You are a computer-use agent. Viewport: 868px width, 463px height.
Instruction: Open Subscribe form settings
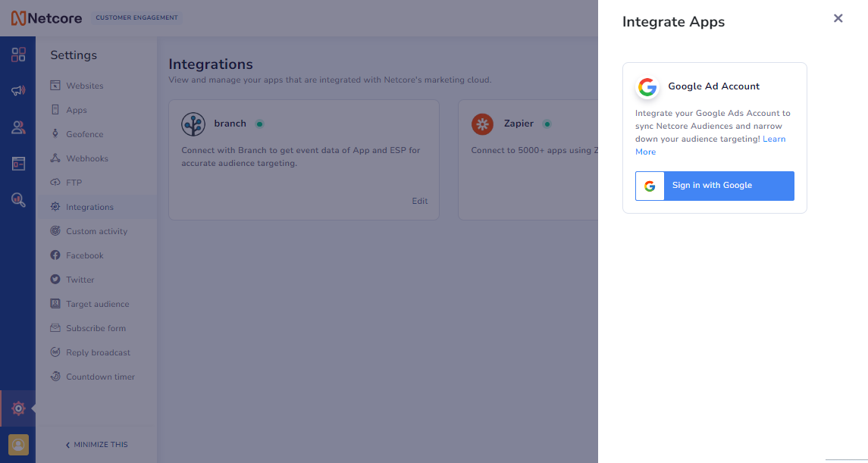point(96,328)
